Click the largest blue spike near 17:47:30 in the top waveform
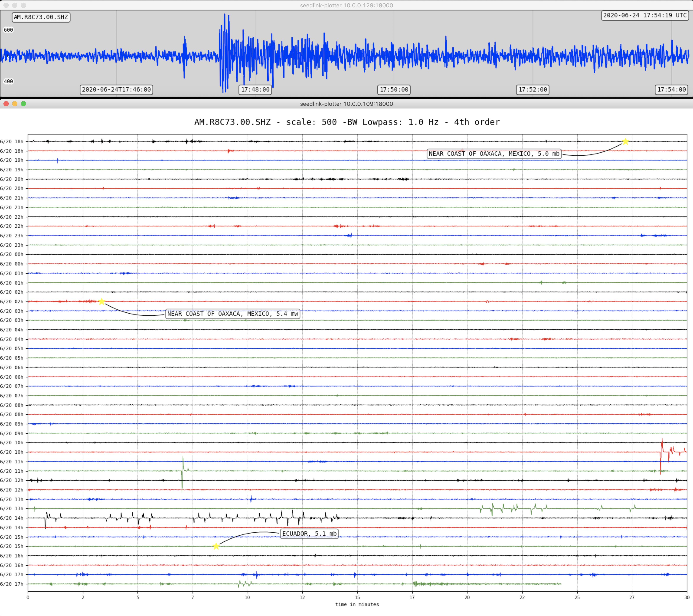The image size is (693, 616). click(224, 53)
